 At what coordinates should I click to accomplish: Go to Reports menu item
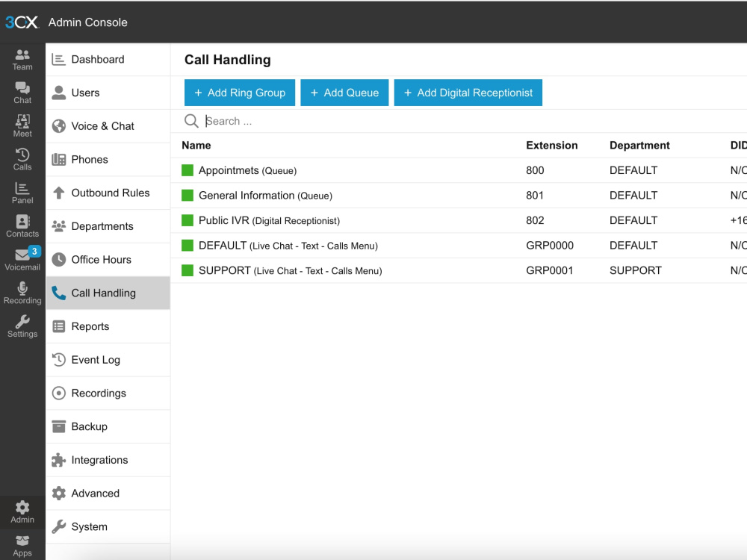point(108,326)
